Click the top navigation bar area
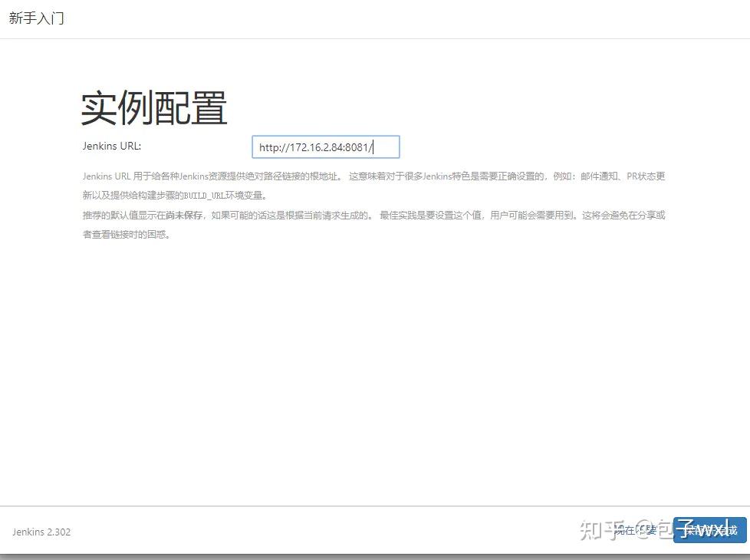 (x=383, y=18)
